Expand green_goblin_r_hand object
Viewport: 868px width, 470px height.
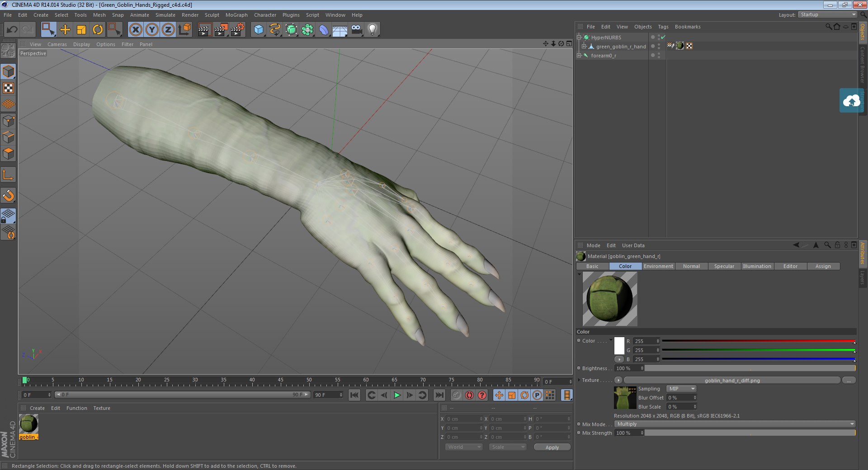[584, 47]
